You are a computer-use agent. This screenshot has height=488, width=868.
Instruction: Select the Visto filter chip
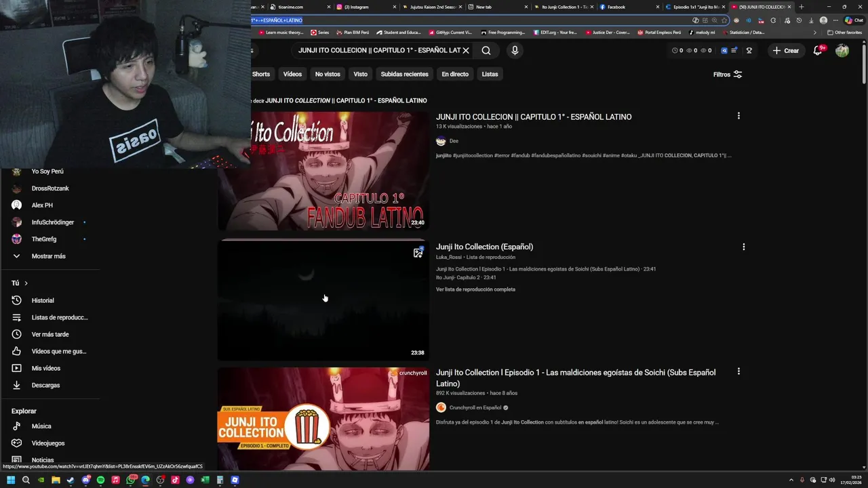(360, 74)
